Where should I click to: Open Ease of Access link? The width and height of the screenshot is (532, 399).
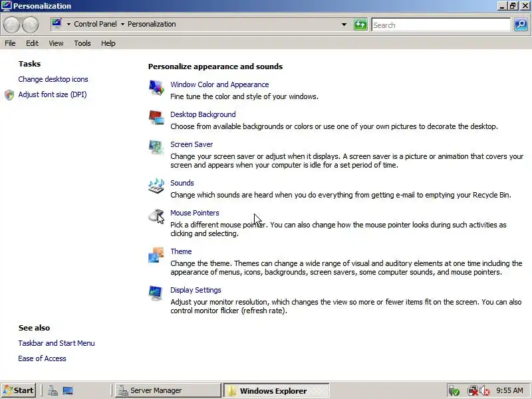[x=42, y=358]
